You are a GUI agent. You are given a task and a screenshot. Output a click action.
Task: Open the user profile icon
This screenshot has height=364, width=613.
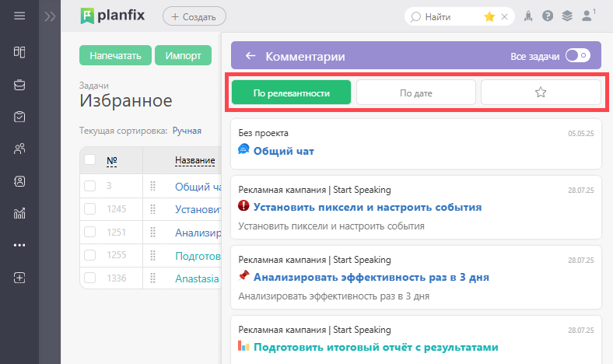pyautogui.click(x=587, y=16)
